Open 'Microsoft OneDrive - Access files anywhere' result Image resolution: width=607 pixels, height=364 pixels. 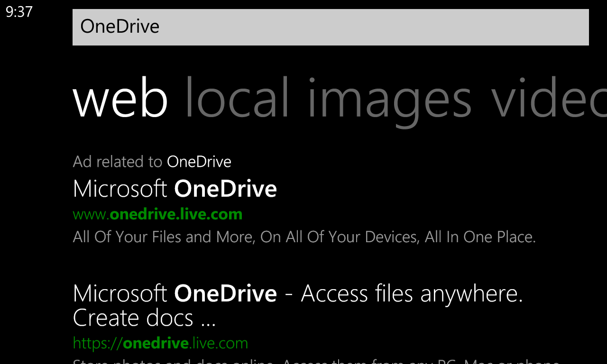click(298, 305)
